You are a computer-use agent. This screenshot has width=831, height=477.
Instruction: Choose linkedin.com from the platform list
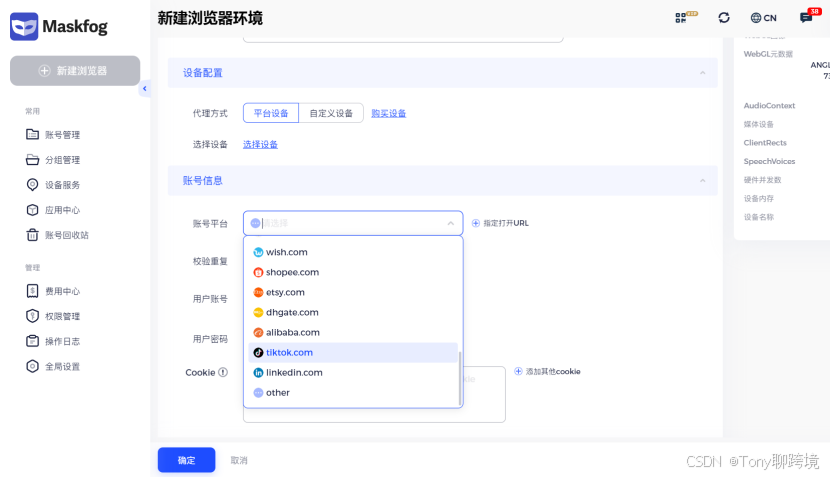point(353,373)
